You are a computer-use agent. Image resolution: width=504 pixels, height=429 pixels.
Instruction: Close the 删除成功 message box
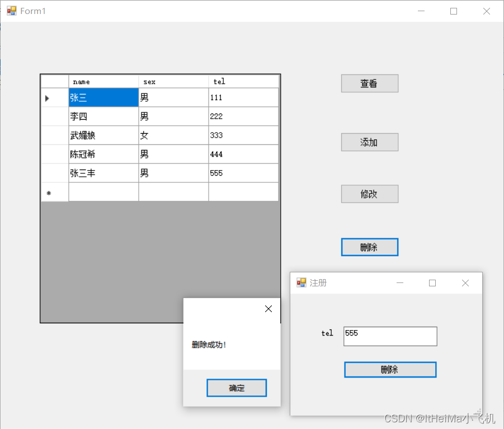[x=269, y=309]
